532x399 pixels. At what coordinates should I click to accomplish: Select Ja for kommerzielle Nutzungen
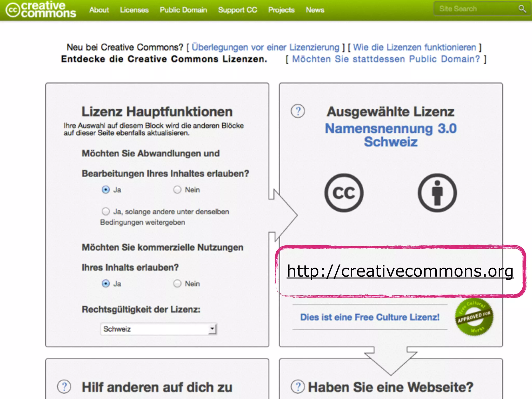tap(105, 283)
